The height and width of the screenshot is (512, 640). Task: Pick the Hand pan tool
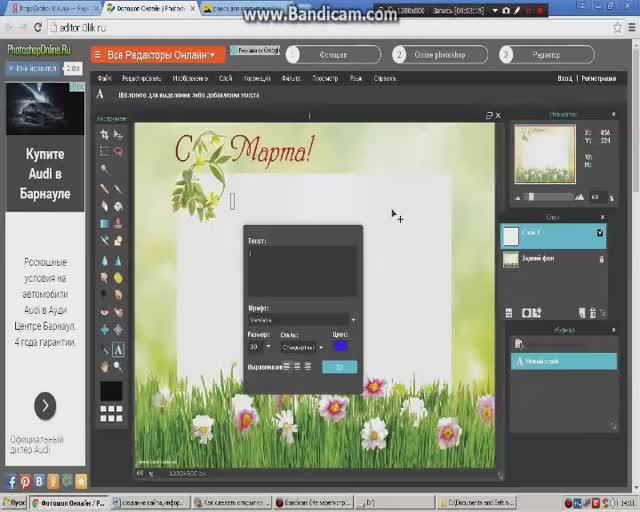pos(104,366)
